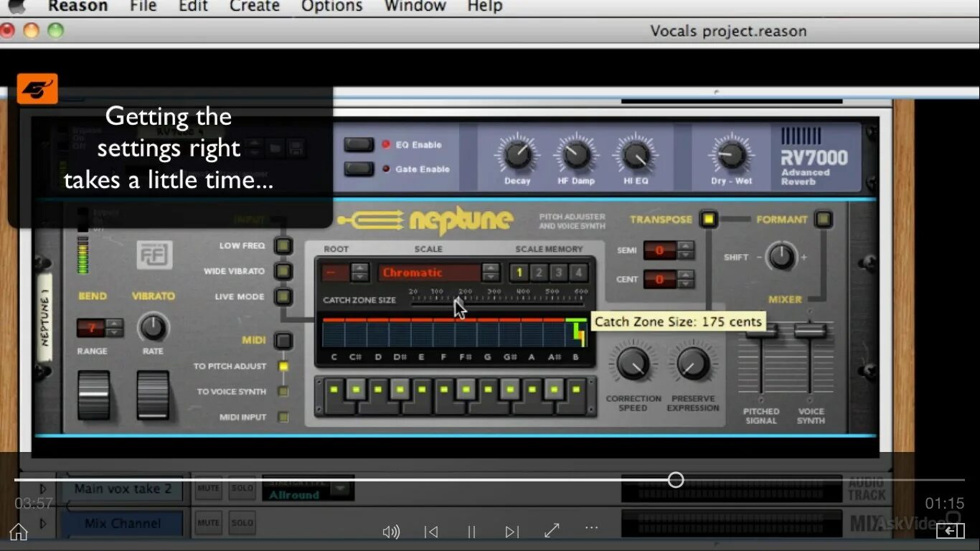This screenshot has height=551, width=980.
Task: Click the volume speaker icon
Action: 391,532
